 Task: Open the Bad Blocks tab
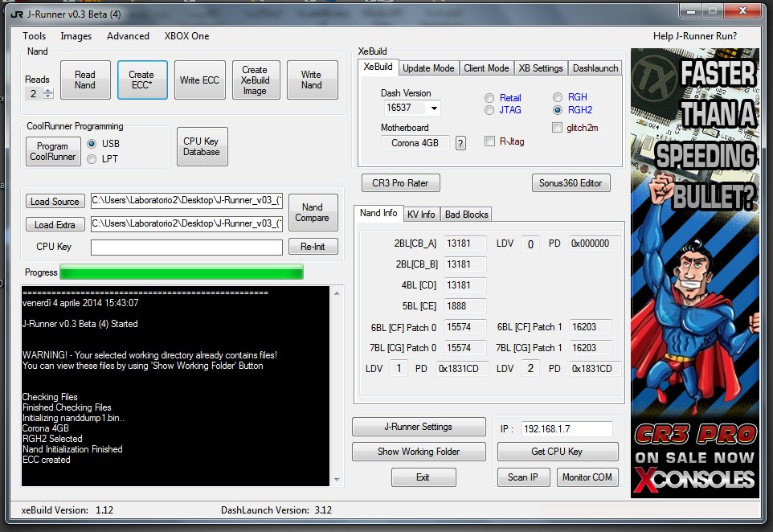click(x=467, y=214)
